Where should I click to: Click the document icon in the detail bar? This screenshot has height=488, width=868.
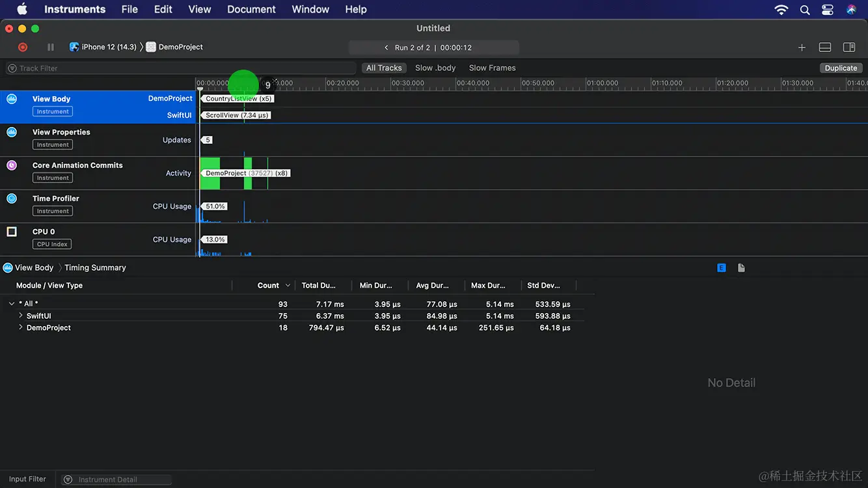coord(741,267)
